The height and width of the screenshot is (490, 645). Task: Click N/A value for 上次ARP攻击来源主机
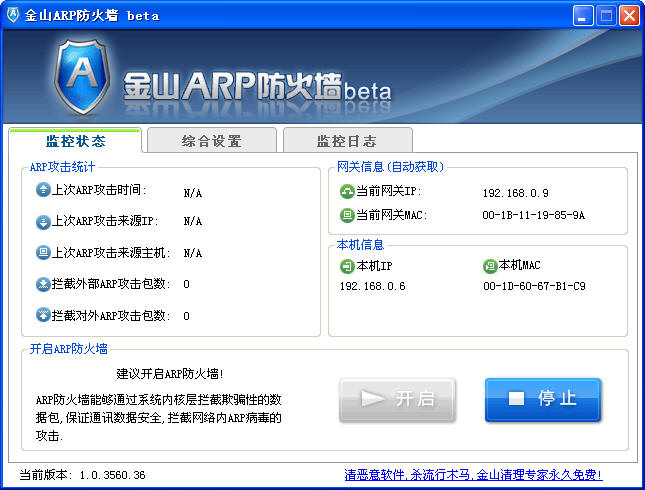(x=193, y=253)
